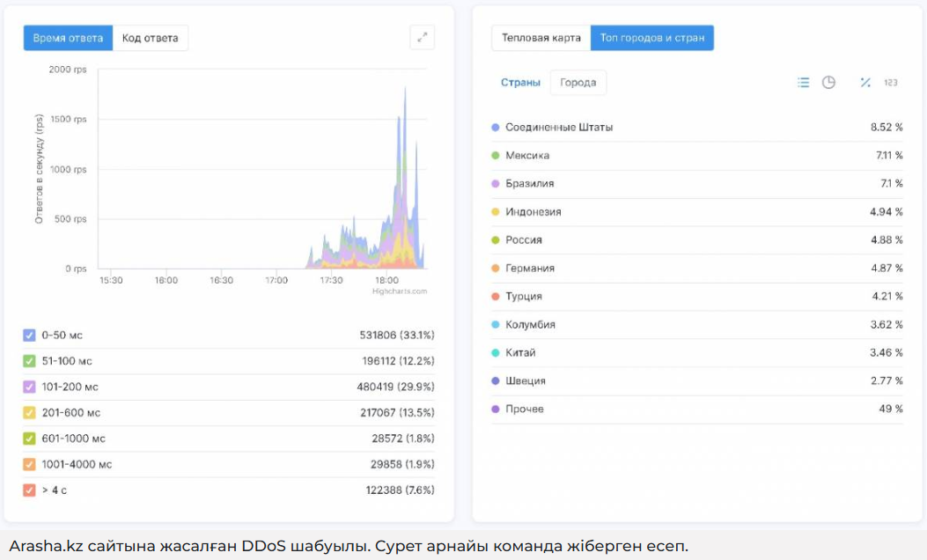Click the Страны filter

click(520, 83)
